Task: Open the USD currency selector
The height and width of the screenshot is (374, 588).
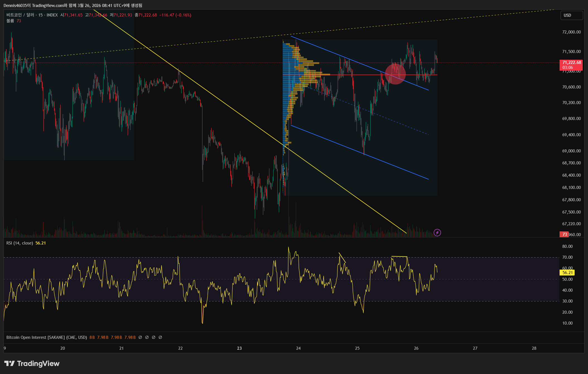Action: (571, 15)
